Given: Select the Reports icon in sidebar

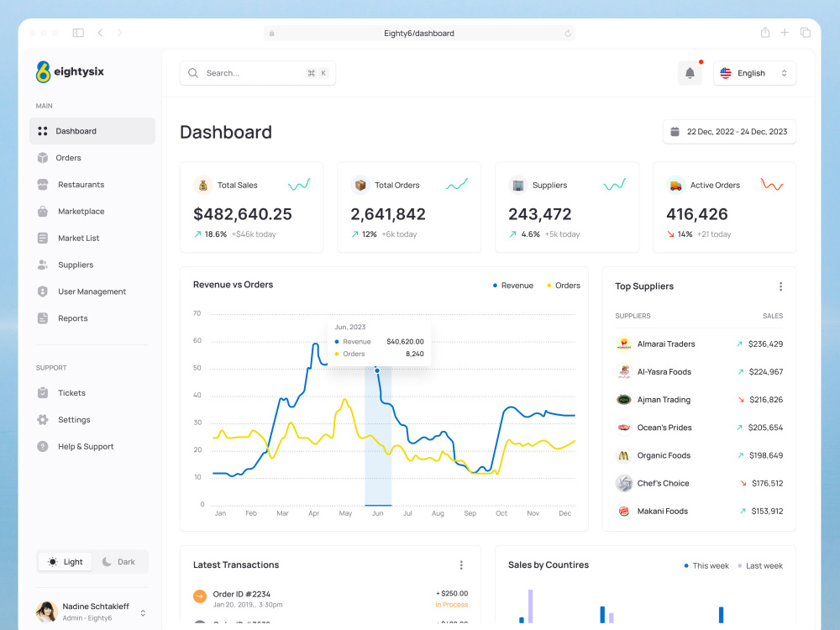Looking at the screenshot, I should (43, 318).
